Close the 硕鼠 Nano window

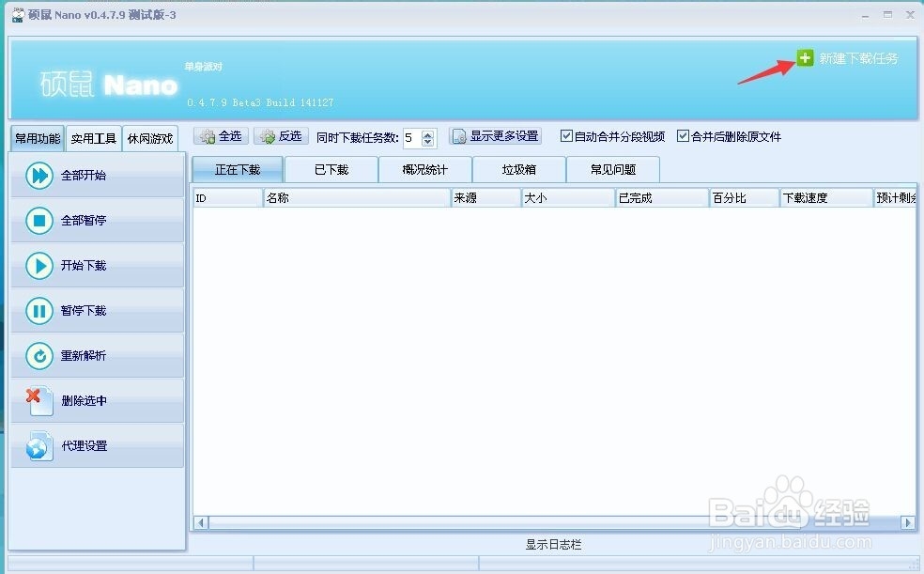click(910, 15)
